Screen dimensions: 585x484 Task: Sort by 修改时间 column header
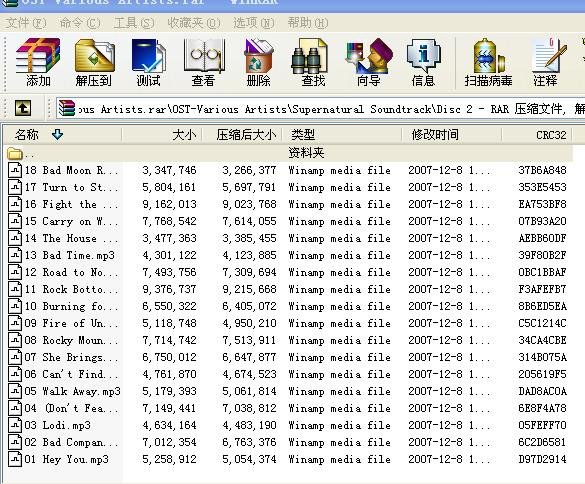[452, 135]
